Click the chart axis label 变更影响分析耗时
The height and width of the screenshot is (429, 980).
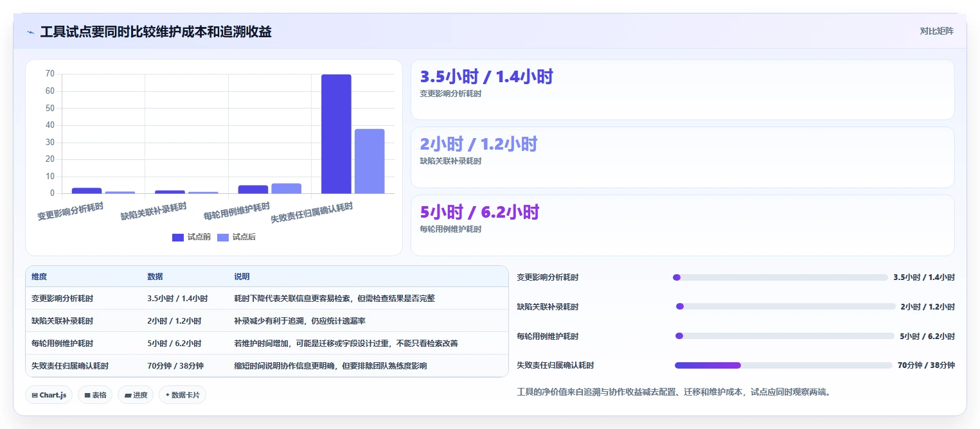(x=71, y=211)
